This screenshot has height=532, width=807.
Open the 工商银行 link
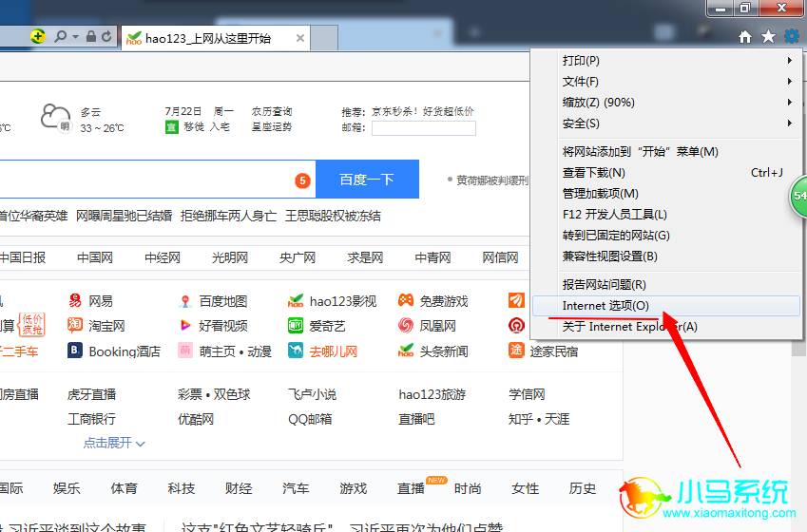(x=91, y=419)
